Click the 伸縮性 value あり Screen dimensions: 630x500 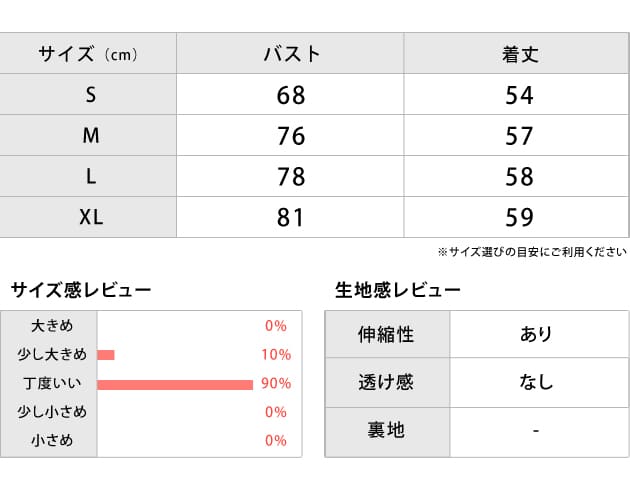536,334
